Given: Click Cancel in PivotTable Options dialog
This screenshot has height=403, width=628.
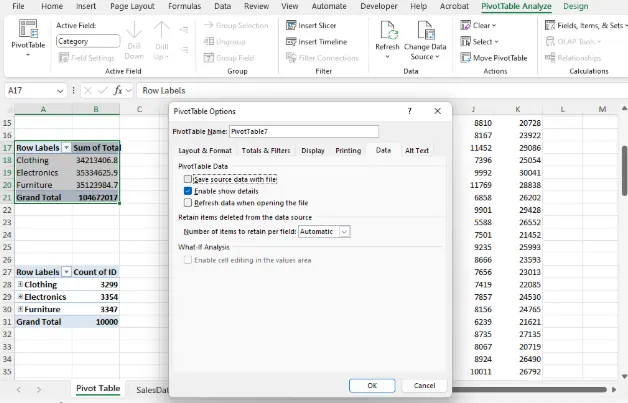Looking at the screenshot, I should coord(424,385).
